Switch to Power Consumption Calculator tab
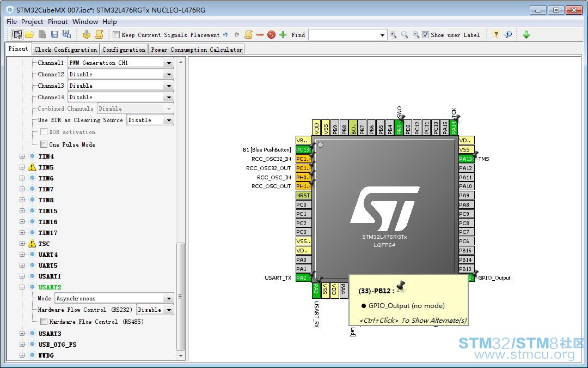This screenshot has height=368, width=588. (x=197, y=50)
